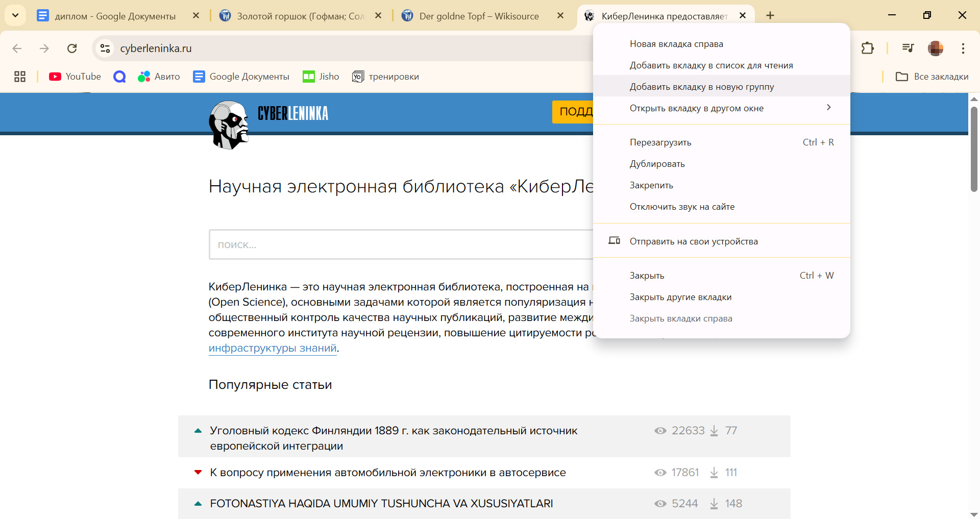Select Перезагрузить in the context menu

722,142
